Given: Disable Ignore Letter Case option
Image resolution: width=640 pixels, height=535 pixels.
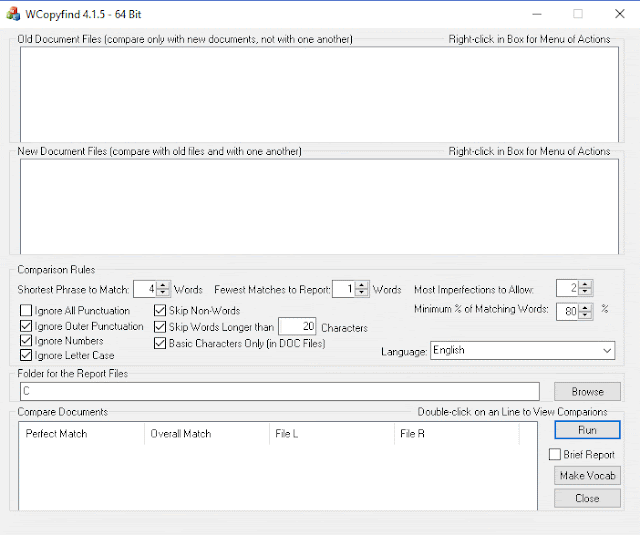Looking at the screenshot, I should (26, 355).
